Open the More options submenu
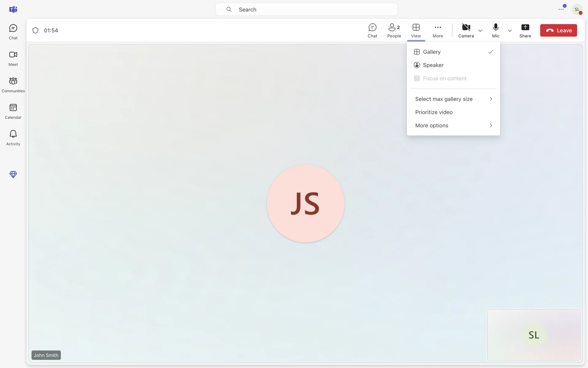The image size is (588, 368). [x=453, y=125]
